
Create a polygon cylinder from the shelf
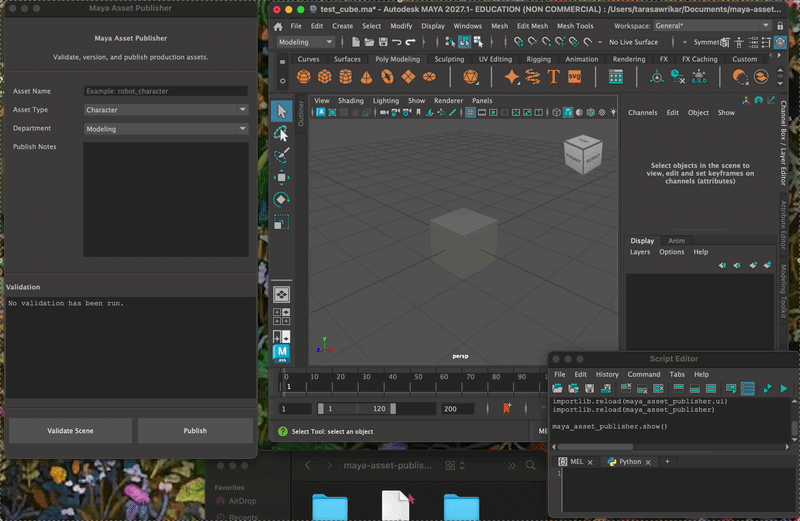click(x=345, y=77)
